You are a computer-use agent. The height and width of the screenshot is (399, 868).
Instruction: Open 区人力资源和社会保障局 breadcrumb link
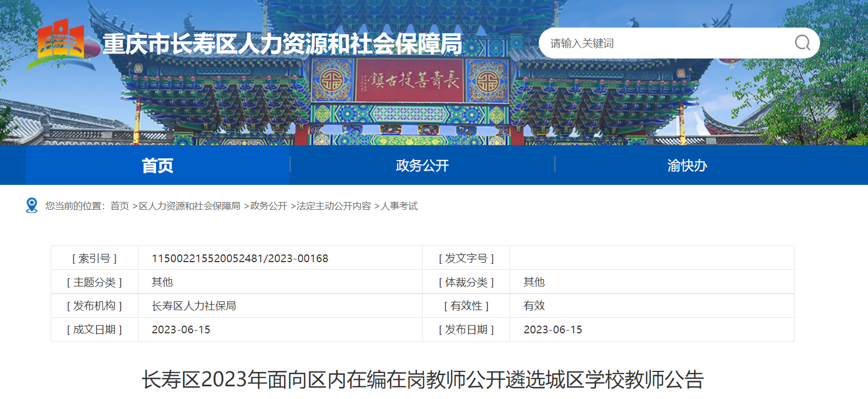click(190, 206)
